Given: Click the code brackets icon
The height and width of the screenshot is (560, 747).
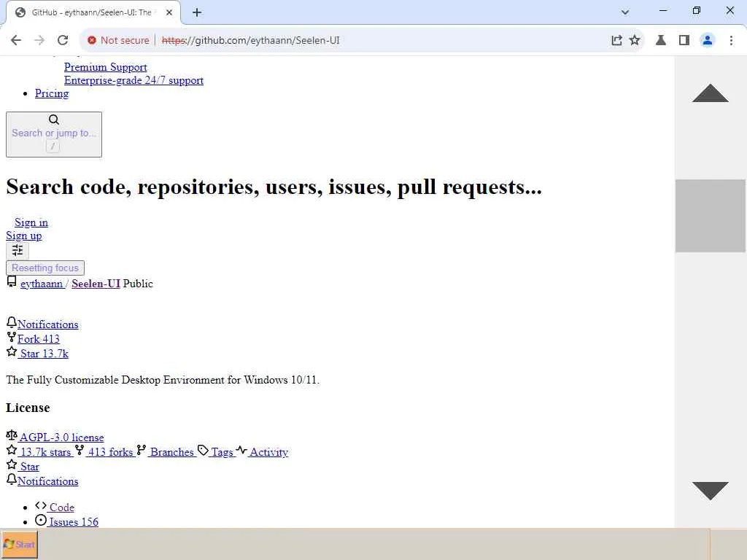Looking at the screenshot, I should coord(41,506).
